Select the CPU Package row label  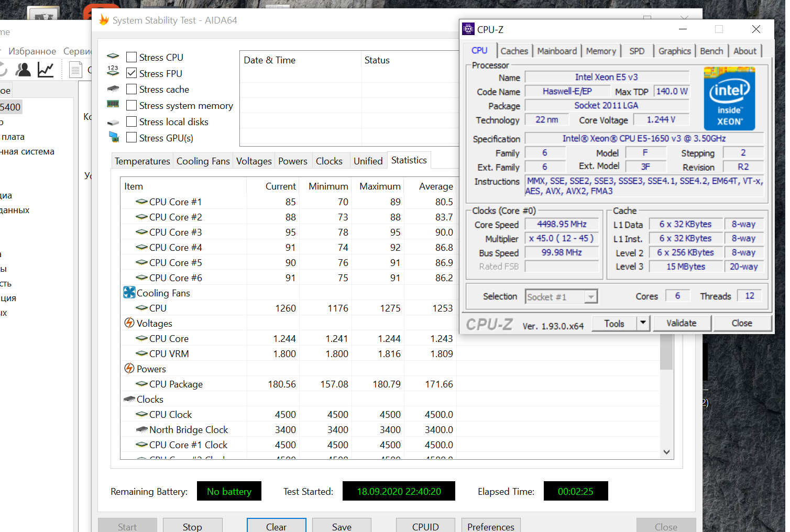(176, 384)
